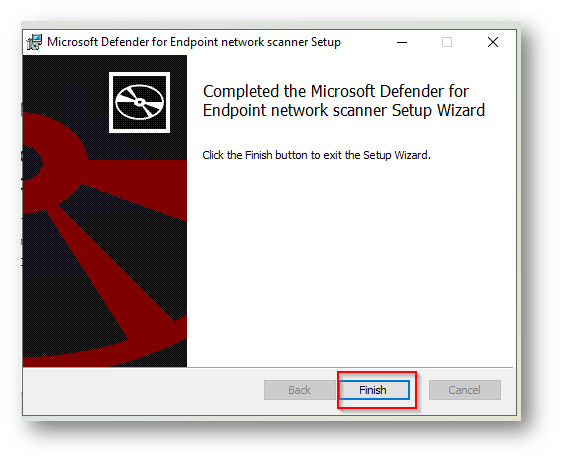Click the empty gray footer left of Back
Screen dimensions: 563x463
pos(144,391)
